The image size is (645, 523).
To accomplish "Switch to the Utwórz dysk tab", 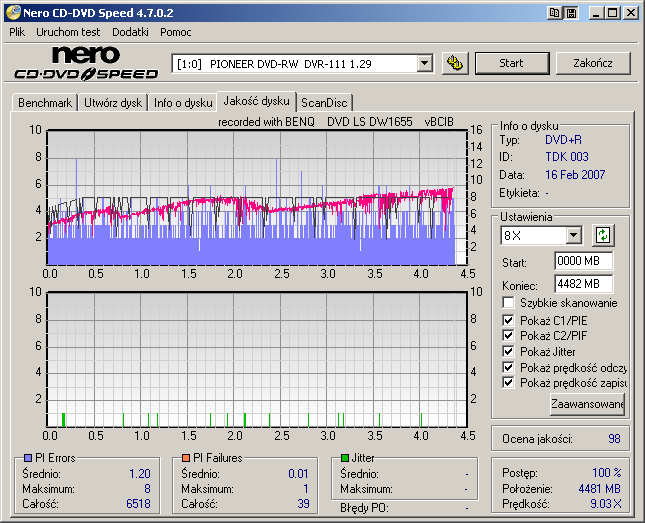I will [113, 103].
